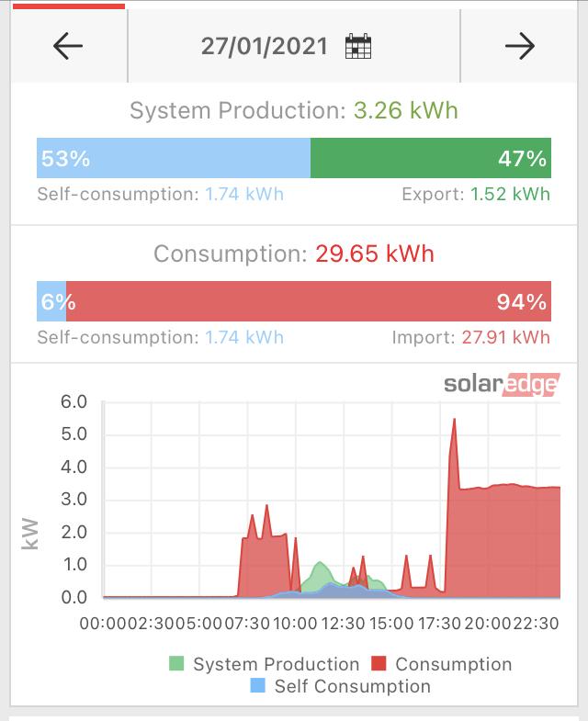
Task: Click the green production peak on chart
Action: click(x=319, y=563)
